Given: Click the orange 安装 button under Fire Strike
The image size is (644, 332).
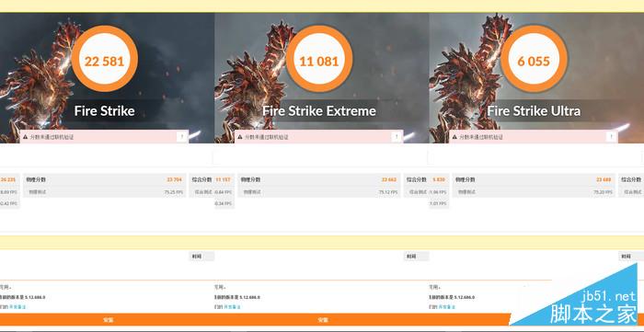Looking at the screenshot, I should pyautogui.click(x=108, y=320).
